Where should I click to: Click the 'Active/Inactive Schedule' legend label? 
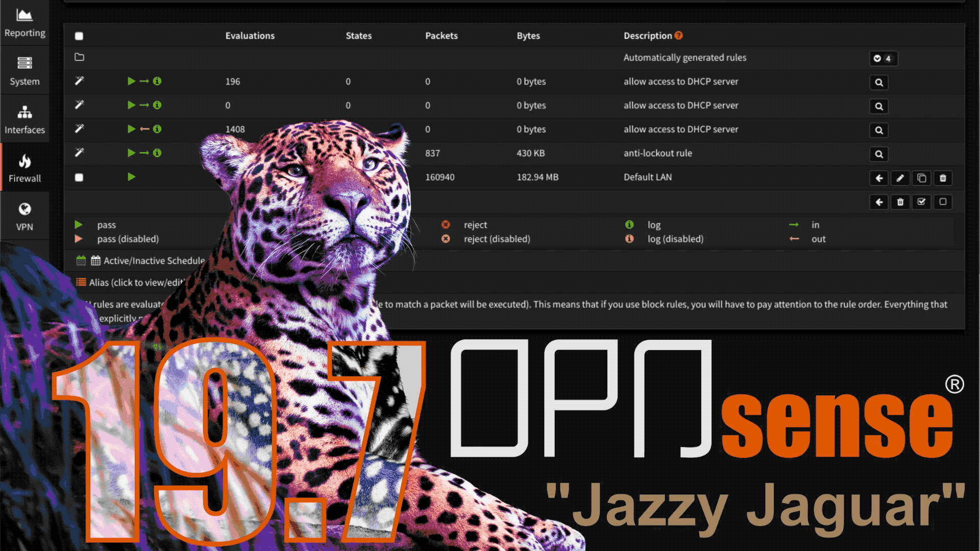click(154, 261)
